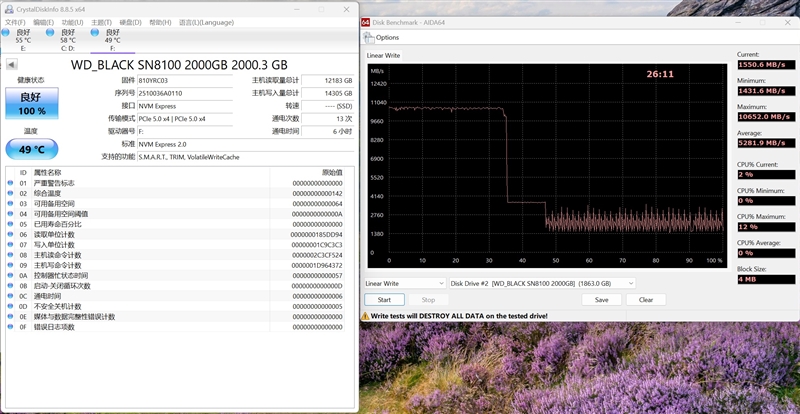The height and width of the screenshot is (414, 800).
Task: Open the 功能(U) menu
Action: [x=72, y=22]
